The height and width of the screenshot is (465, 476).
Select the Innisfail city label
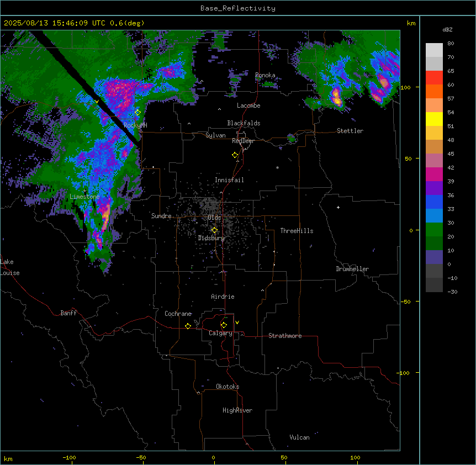(x=229, y=180)
